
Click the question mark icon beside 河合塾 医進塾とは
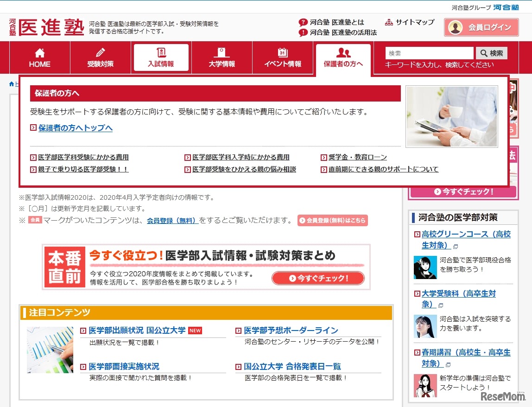[303, 21]
